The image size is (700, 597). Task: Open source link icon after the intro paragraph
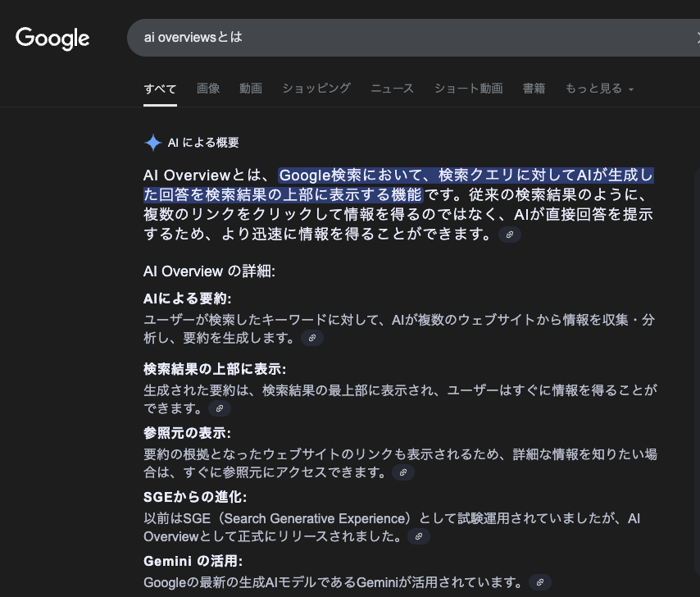[510, 235]
